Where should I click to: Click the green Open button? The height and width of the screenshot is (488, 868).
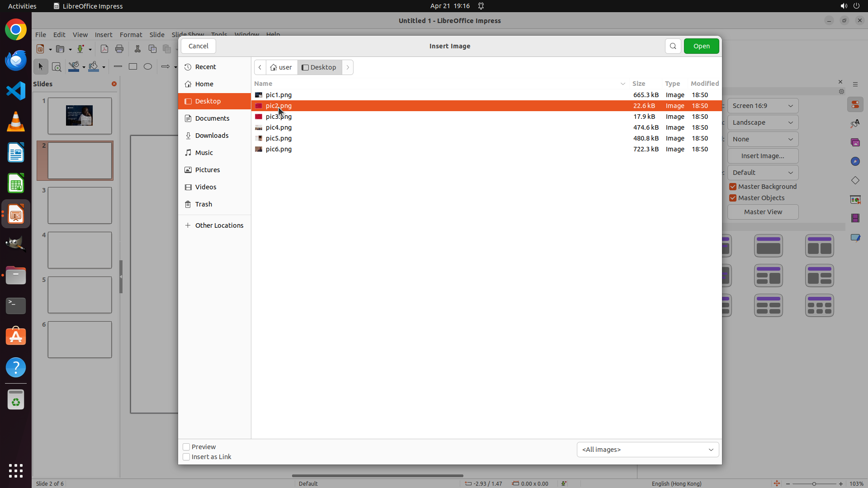[701, 46]
